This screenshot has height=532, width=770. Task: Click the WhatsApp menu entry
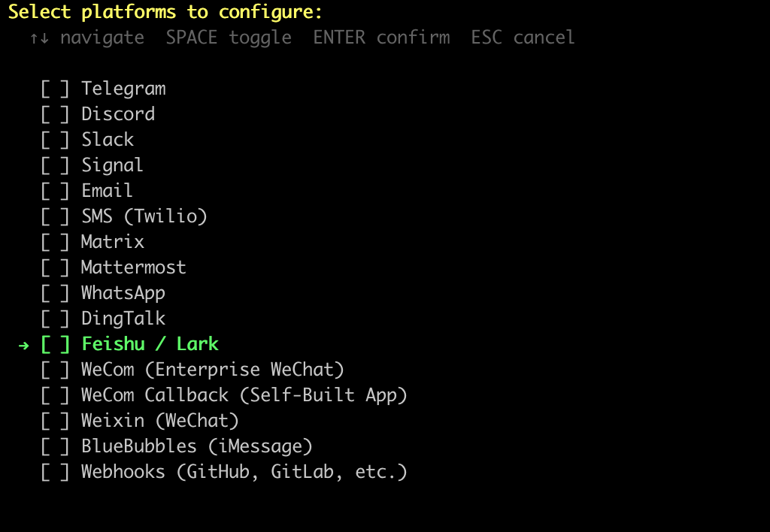coord(123,293)
